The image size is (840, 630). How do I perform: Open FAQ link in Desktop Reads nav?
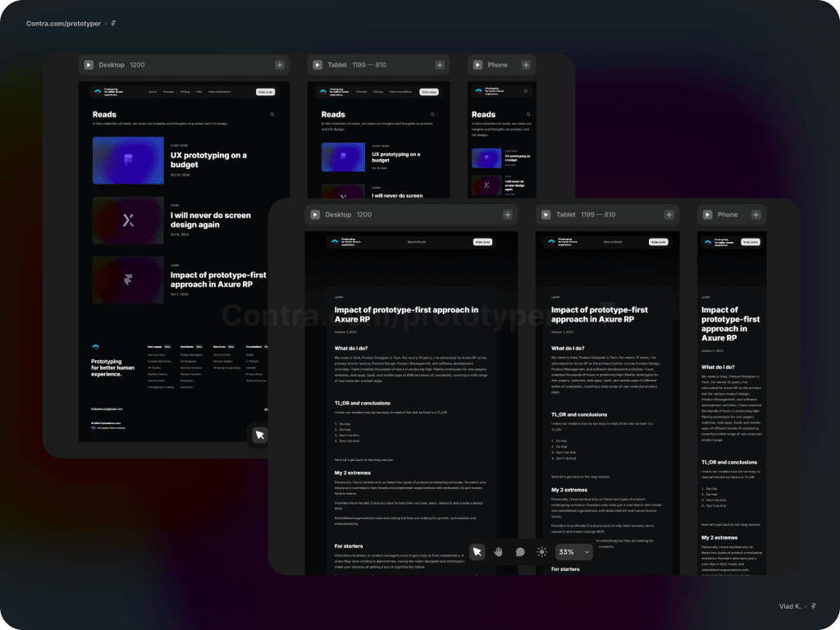click(199, 92)
